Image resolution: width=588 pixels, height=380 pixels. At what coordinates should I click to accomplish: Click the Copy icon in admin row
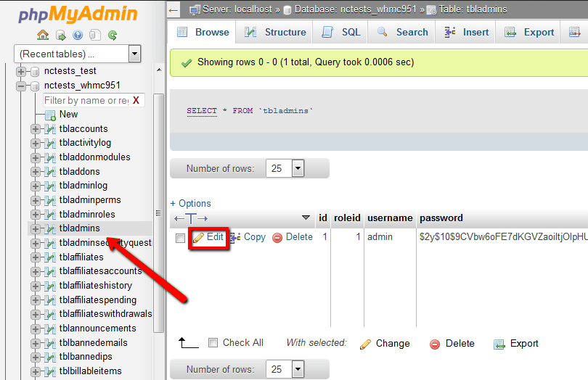(x=235, y=237)
